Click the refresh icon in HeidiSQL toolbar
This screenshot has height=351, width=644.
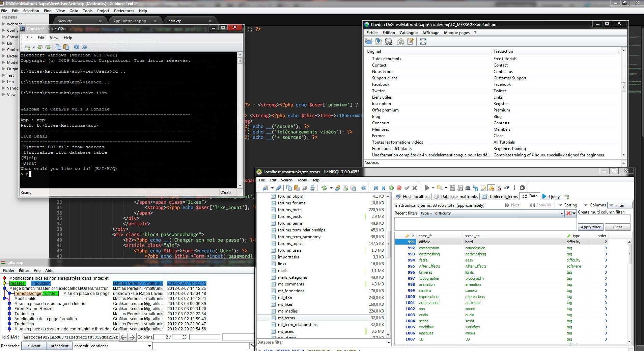point(324,188)
